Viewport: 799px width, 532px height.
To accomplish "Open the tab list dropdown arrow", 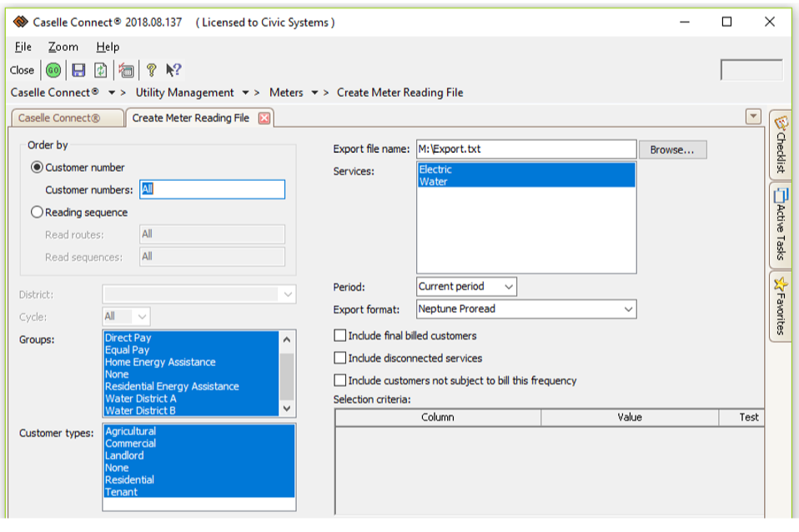I will pos(753,116).
